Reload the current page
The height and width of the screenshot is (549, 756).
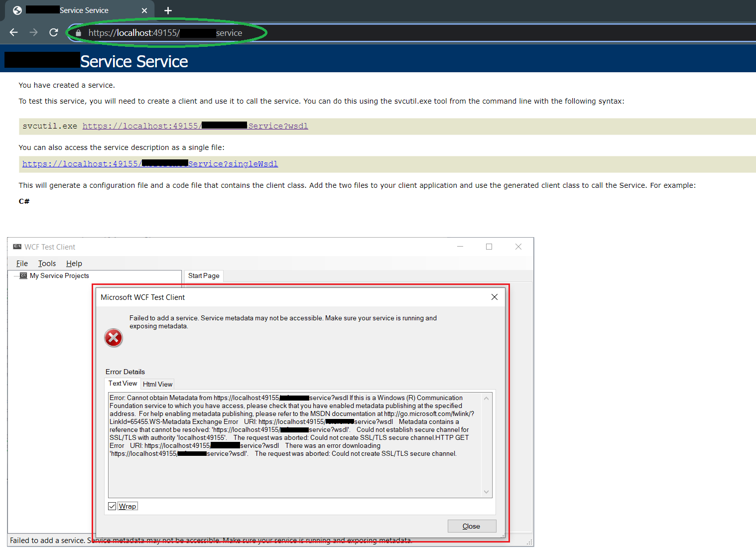pos(53,32)
